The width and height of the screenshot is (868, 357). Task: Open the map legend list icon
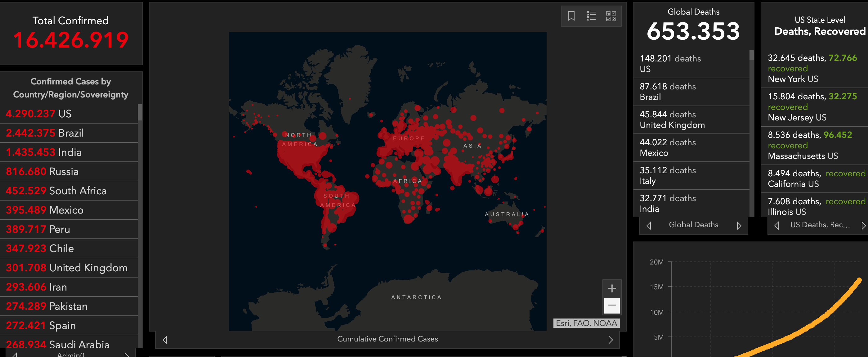(x=591, y=16)
